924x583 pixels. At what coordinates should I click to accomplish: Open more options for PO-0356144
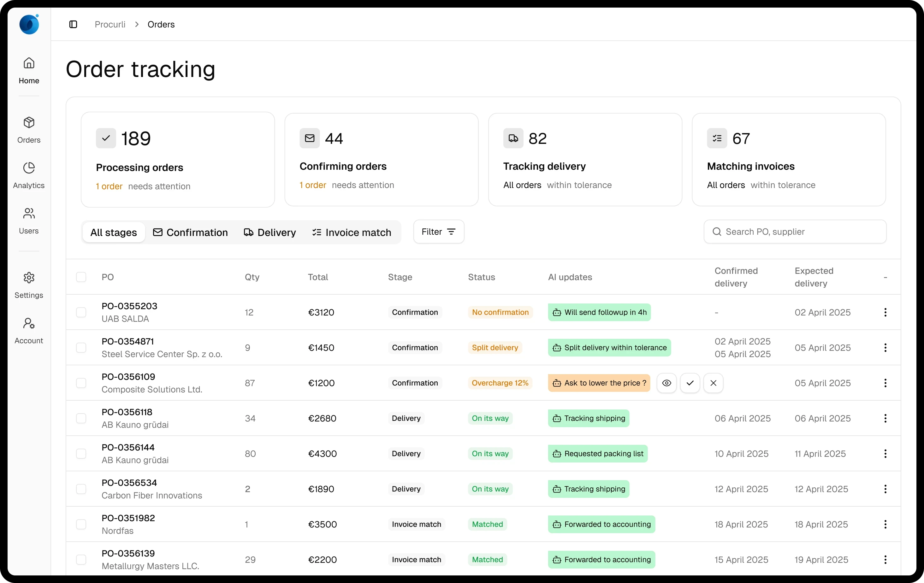pos(885,453)
